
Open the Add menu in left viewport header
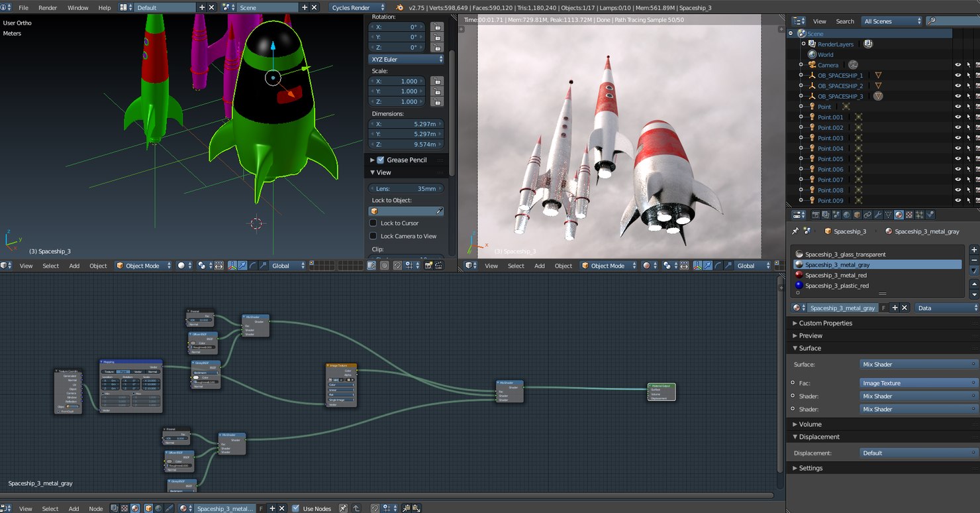coord(74,265)
